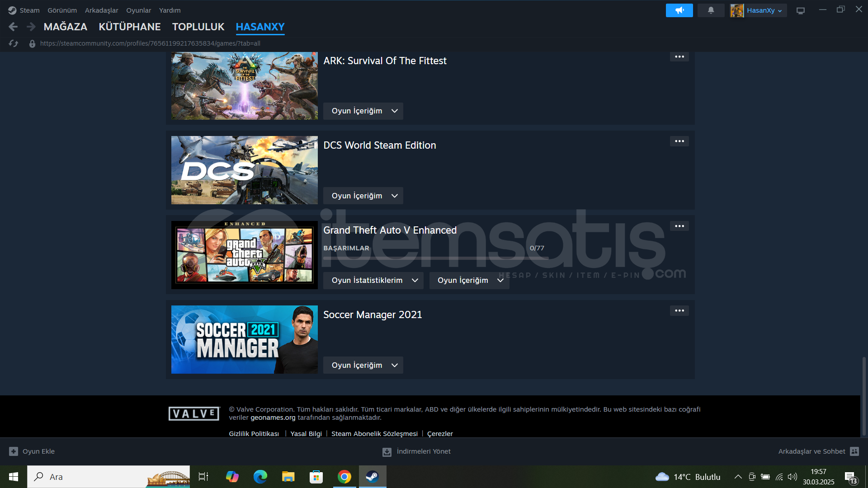Screen dimensions: 868x488
Task: Expand Oyun İçeriğim for DCS World Steam Edition
Action: coord(363,196)
